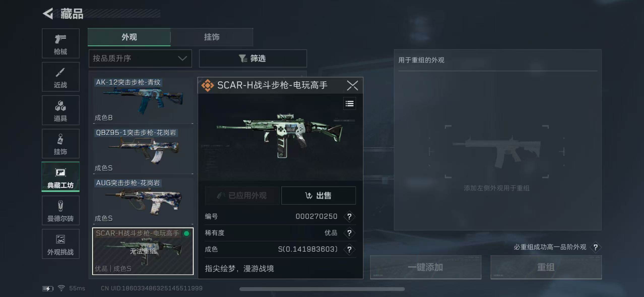The height and width of the screenshot is (297, 644).
Task: Close the SCAR-H战斗步枪 detail popup
Action: pos(352,85)
